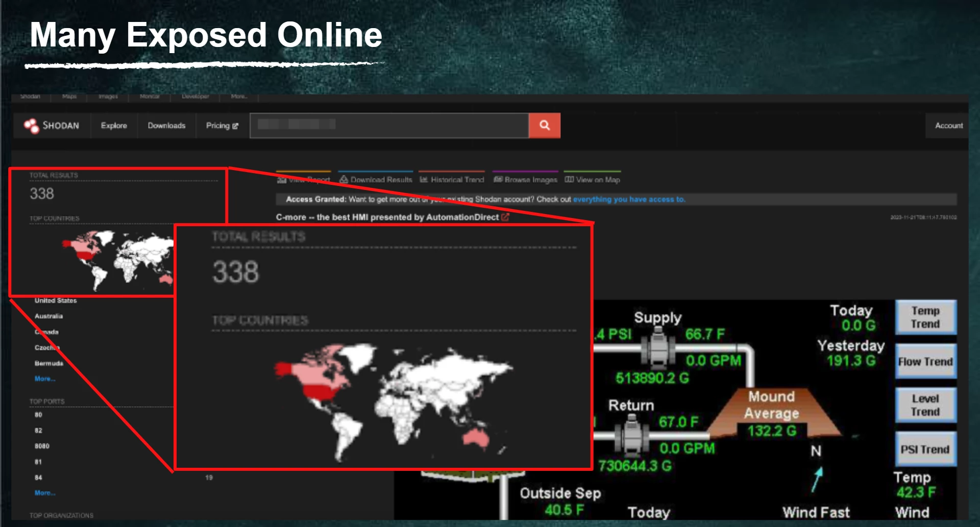Expand More under Top Ports list
Screen dimensions: 980x527
click(x=44, y=493)
